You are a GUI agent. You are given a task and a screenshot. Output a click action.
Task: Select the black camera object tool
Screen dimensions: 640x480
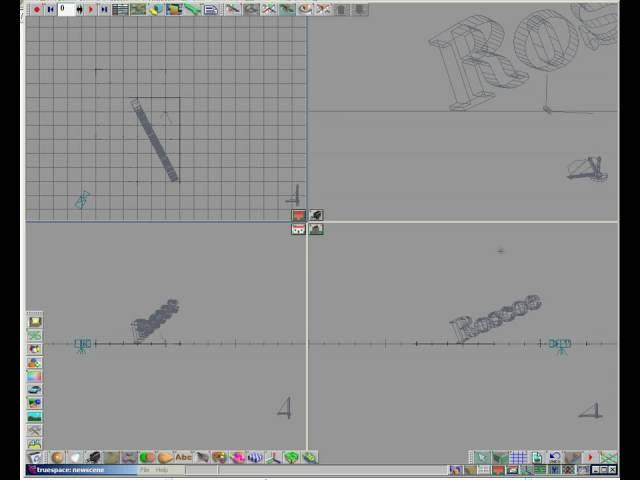(x=93, y=458)
